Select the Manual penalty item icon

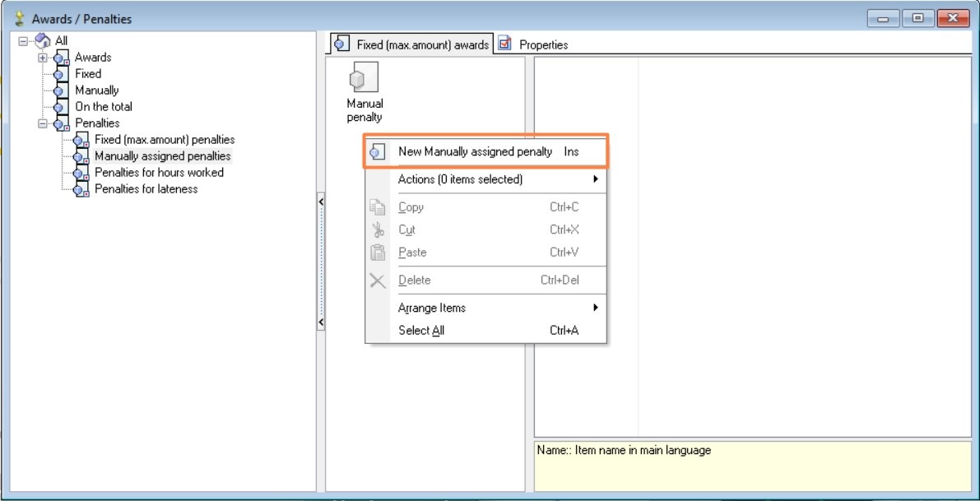[x=364, y=77]
